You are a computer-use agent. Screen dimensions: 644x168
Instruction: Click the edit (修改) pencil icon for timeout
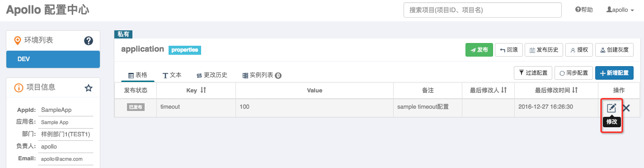pos(611,108)
